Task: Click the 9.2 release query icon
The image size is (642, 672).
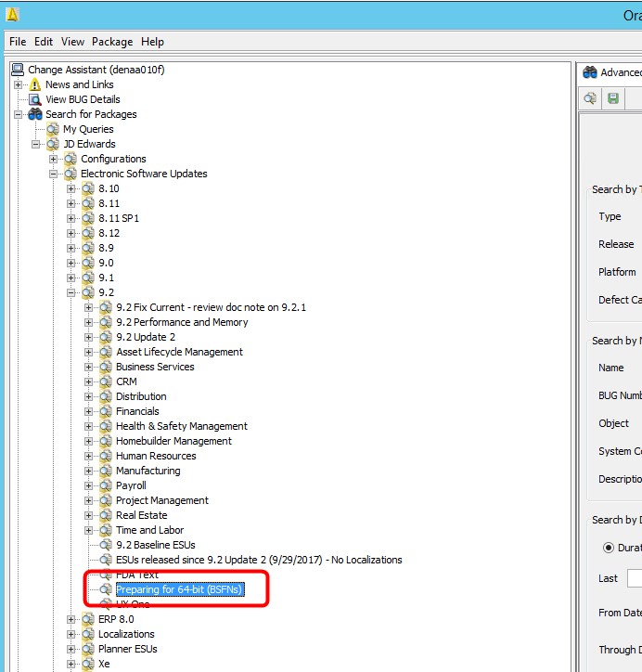Action: coord(88,292)
